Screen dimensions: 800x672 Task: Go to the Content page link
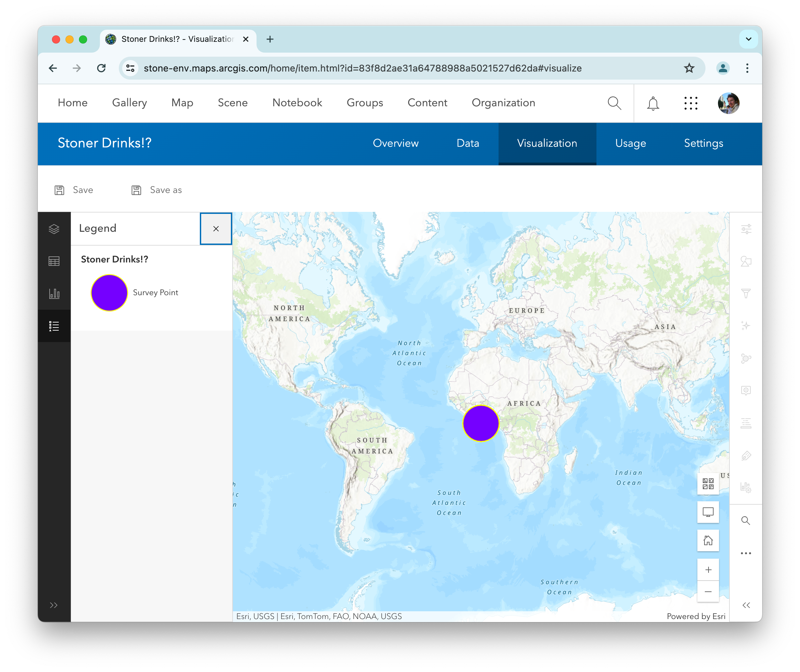click(x=427, y=103)
